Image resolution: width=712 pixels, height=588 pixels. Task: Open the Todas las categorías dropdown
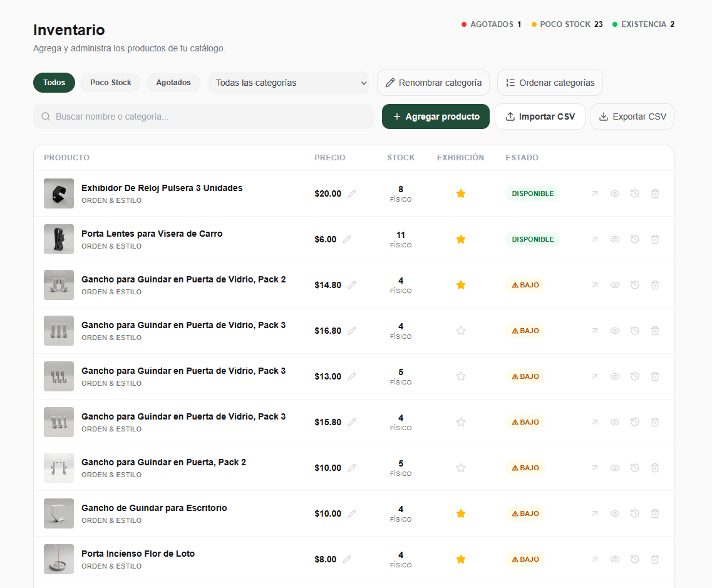pyautogui.click(x=289, y=83)
